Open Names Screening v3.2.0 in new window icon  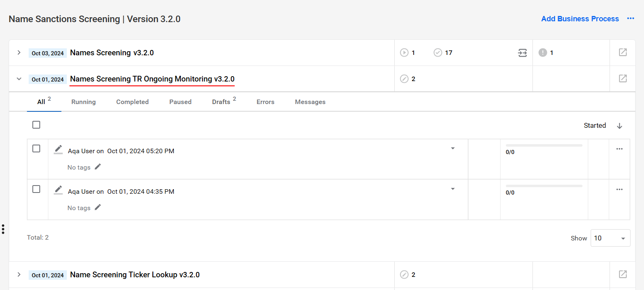tap(623, 52)
